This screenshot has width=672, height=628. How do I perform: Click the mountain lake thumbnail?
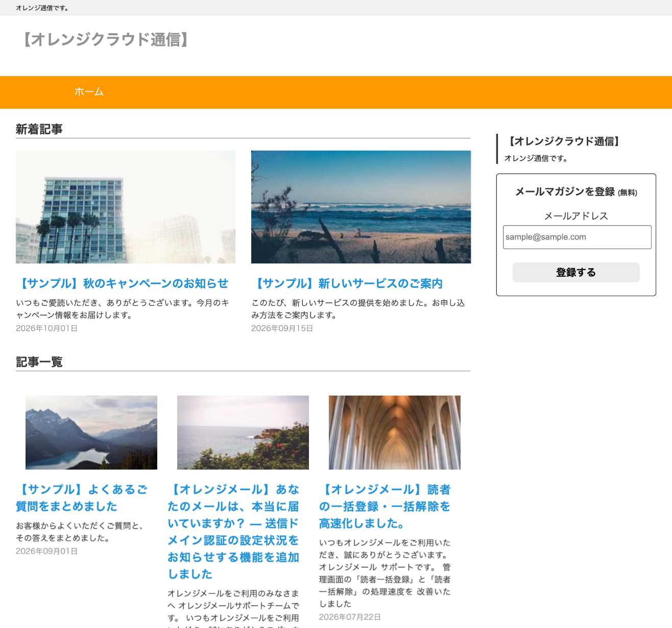(91, 432)
